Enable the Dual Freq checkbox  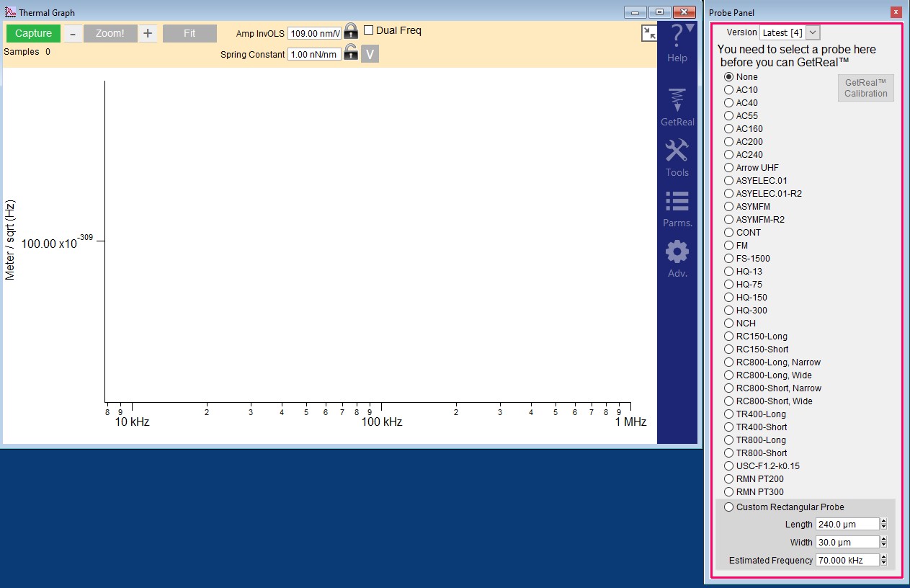(x=369, y=30)
